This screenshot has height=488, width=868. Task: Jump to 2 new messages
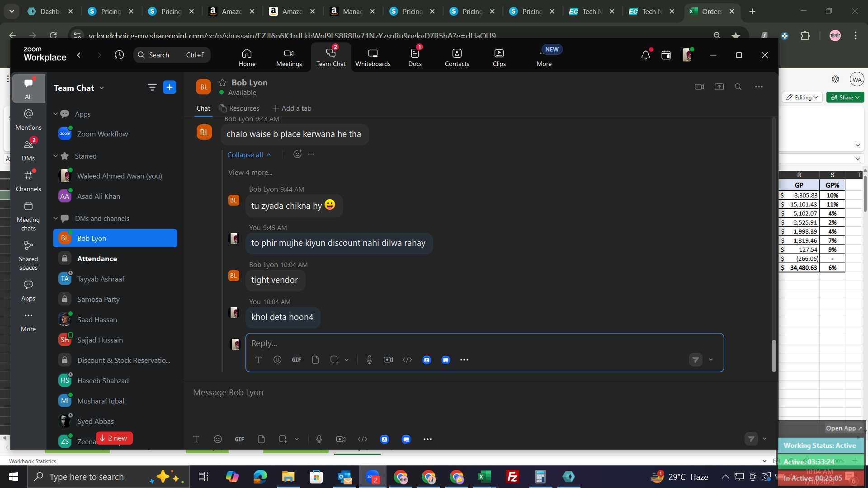(114, 438)
